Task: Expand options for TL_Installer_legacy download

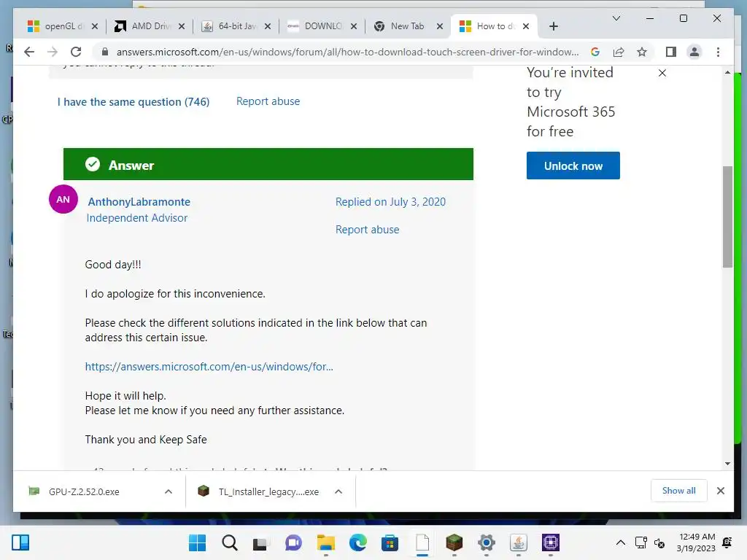Action: coord(338,491)
